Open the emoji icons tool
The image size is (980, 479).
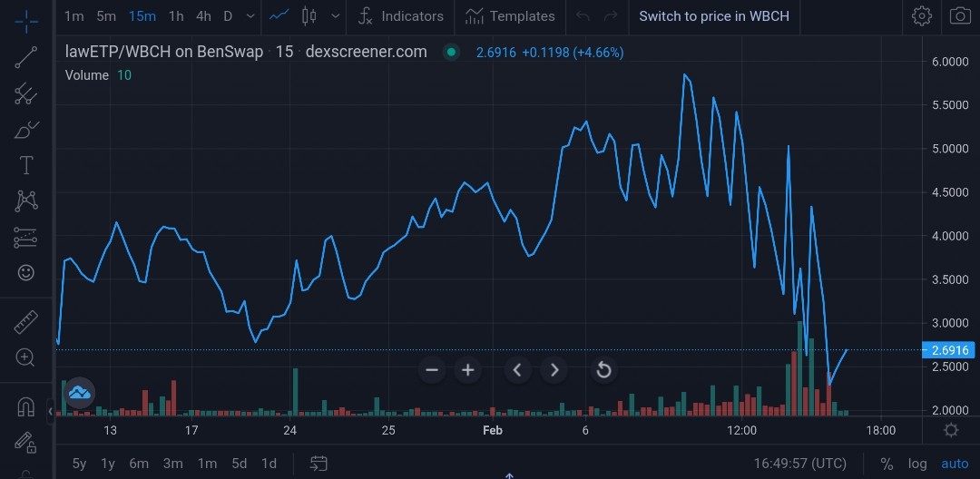(x=25, y=273)
